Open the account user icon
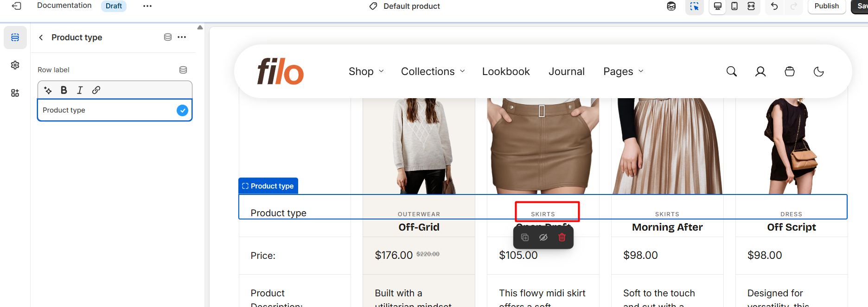The image size is (868, 307). pos(760,71)
